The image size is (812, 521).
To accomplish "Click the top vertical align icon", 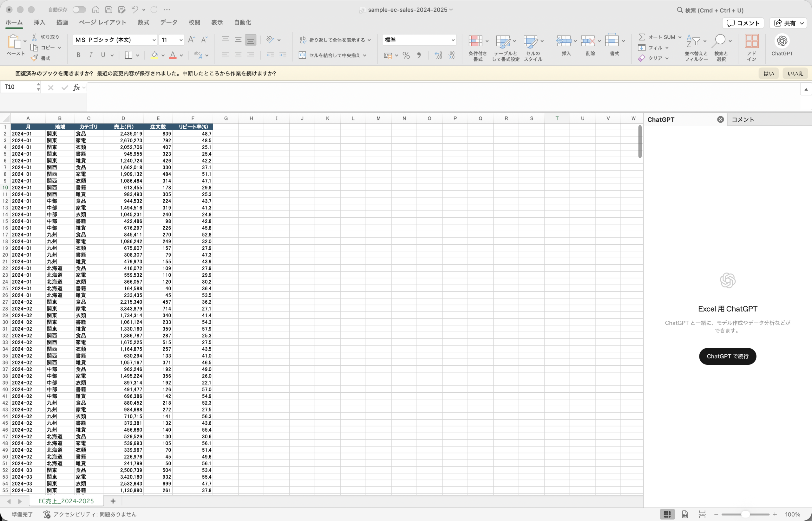I will (x=226, y=40).
